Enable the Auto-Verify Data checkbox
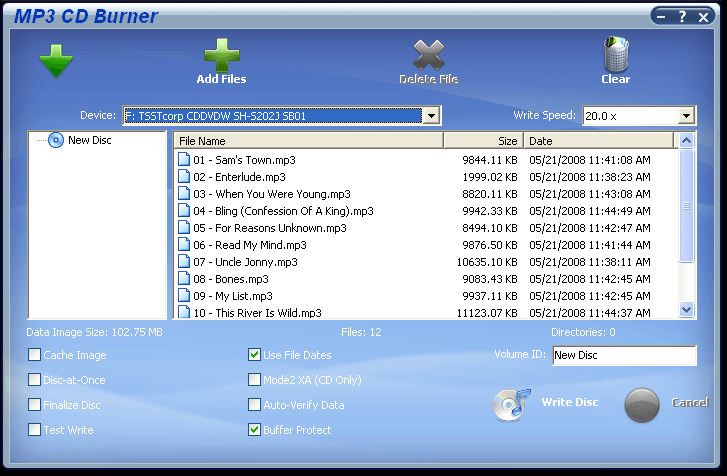The image size is (727, 476). (254, 405)
